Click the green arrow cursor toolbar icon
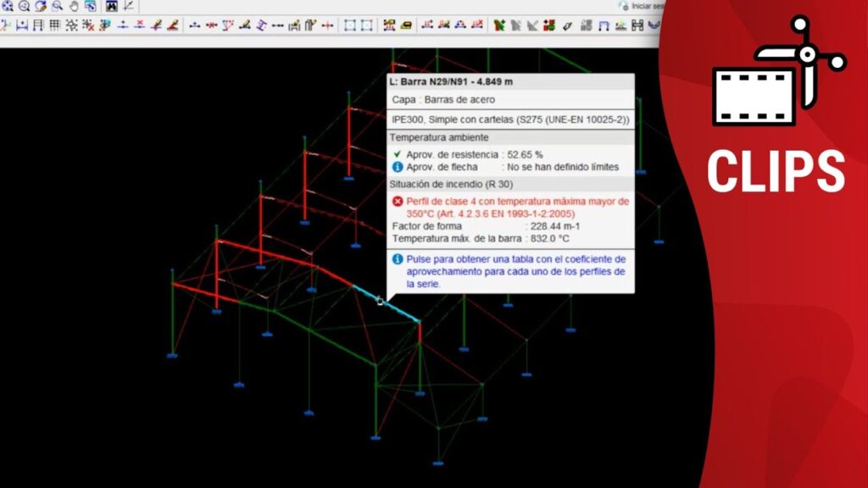This screenshot has height=488, width=868. point(498,25)
